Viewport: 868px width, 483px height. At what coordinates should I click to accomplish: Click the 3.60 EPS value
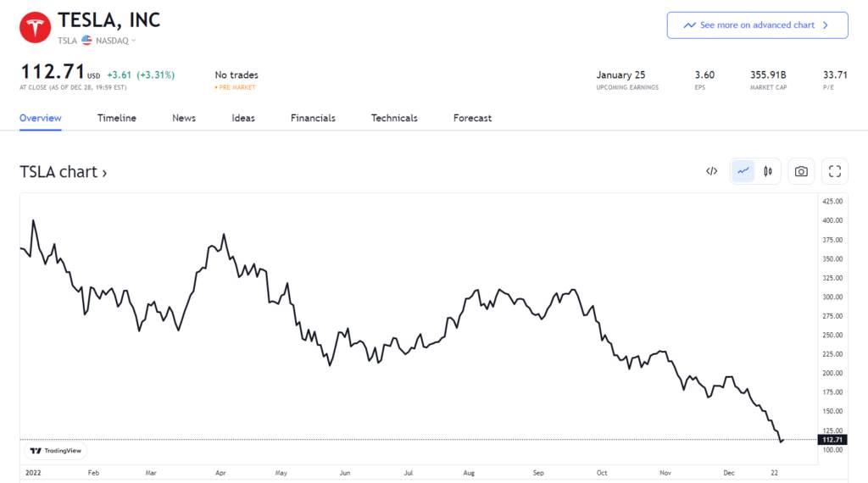[704, 75]
